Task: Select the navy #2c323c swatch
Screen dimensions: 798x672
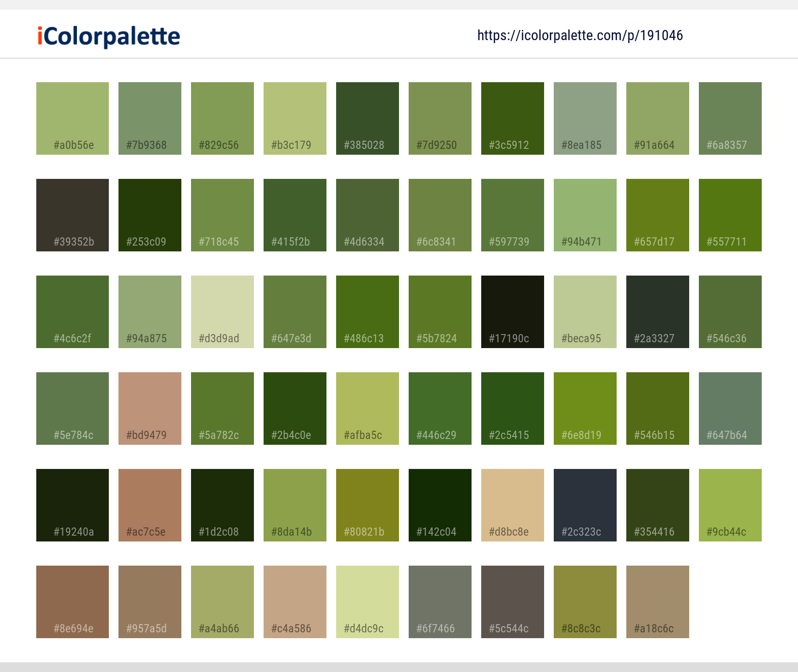Action: tap(585, 505)
